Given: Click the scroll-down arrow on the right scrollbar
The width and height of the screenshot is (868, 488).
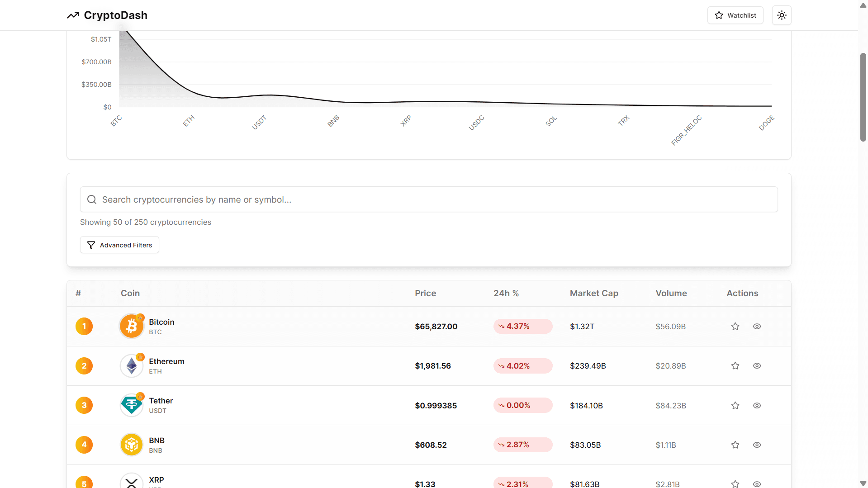Looking at the screenshot, I should click(862, 483).
